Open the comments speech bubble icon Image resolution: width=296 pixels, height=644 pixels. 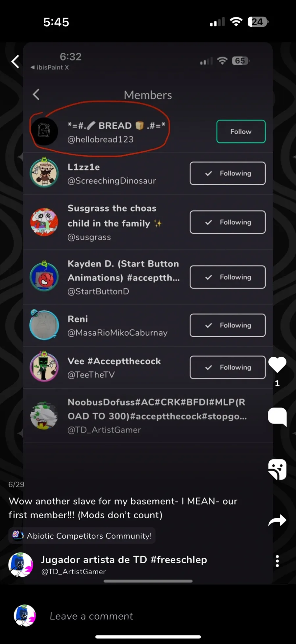point(277,417)
